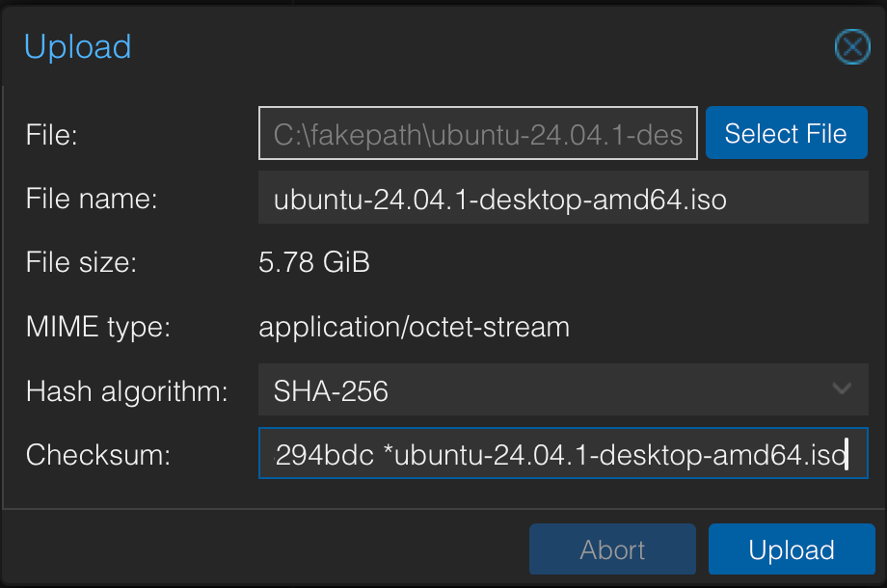This screenshot has height=588, width=887.
Task: Click the 5.78 GiB file size value
Action: (x=314, y=262)
